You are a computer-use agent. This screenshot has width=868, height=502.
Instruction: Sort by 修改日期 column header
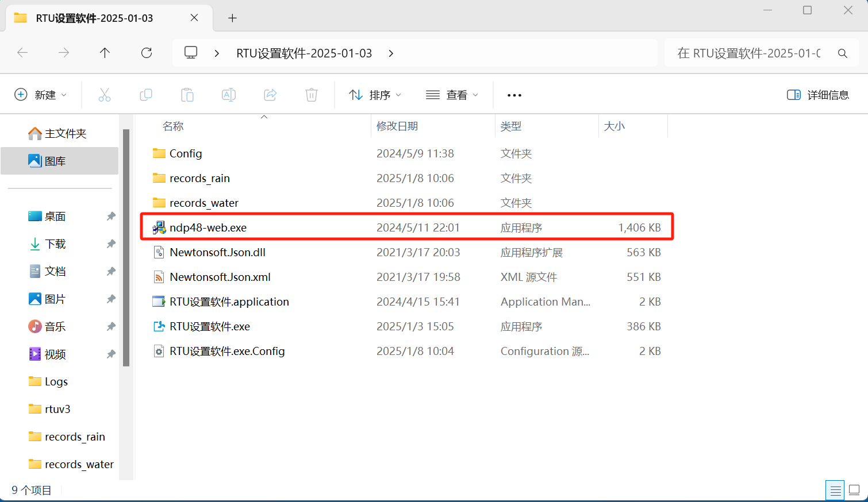397,126
